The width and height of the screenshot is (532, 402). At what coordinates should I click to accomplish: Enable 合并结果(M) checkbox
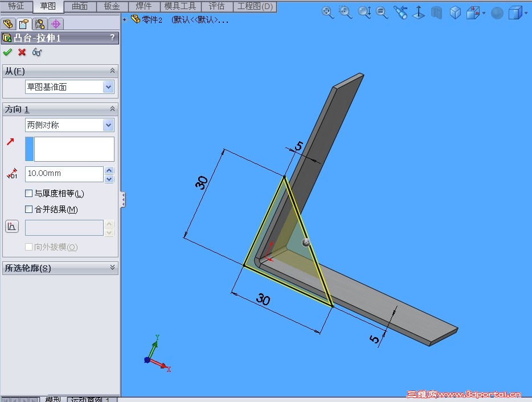pyautogui.click(x=29, y=210)
